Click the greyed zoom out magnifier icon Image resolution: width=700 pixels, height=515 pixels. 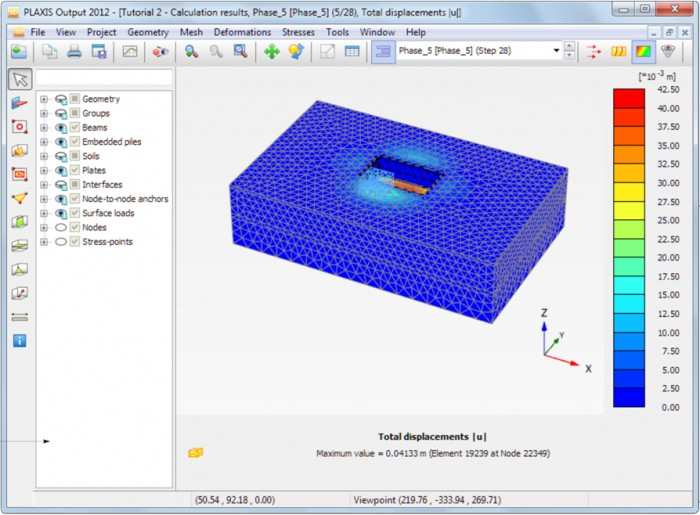coord(216,51)
